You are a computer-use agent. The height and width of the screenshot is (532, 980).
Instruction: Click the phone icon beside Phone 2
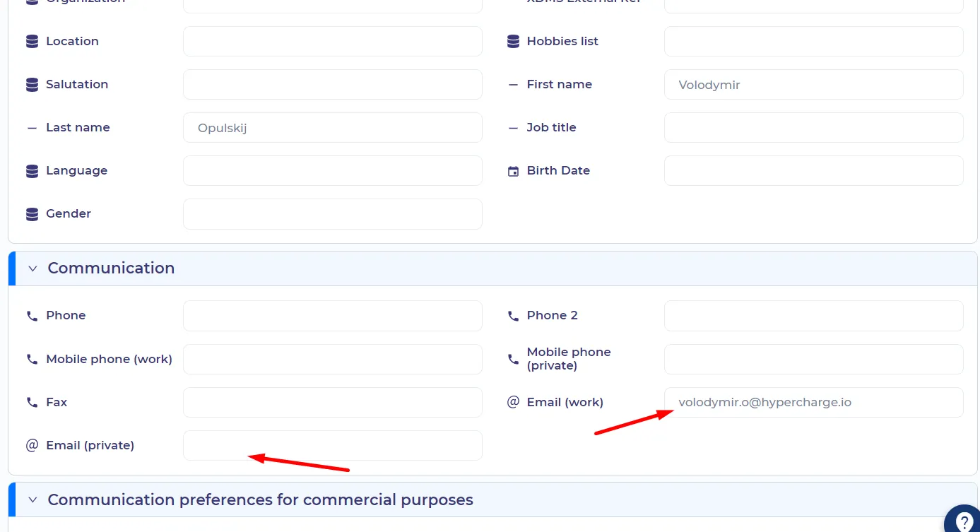513,316
